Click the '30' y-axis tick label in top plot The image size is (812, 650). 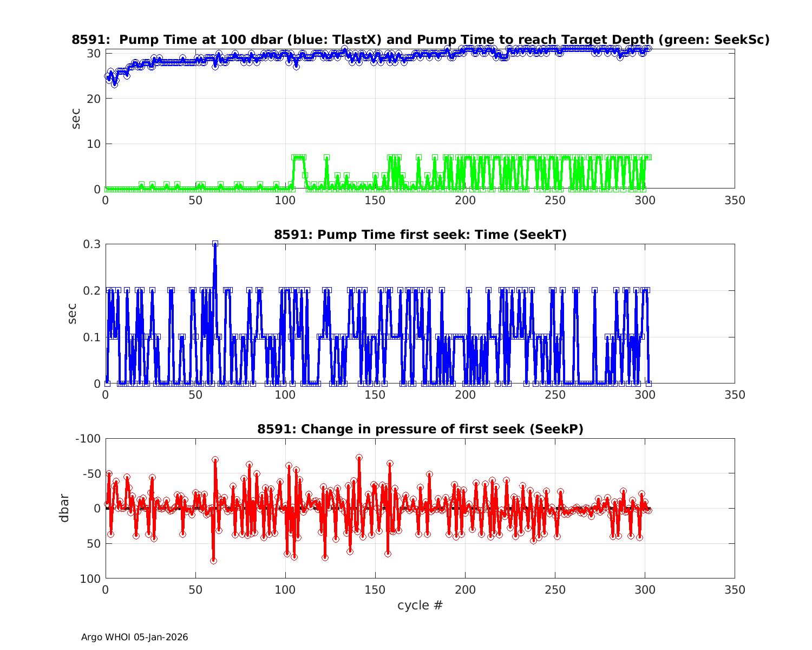[93, 53]
